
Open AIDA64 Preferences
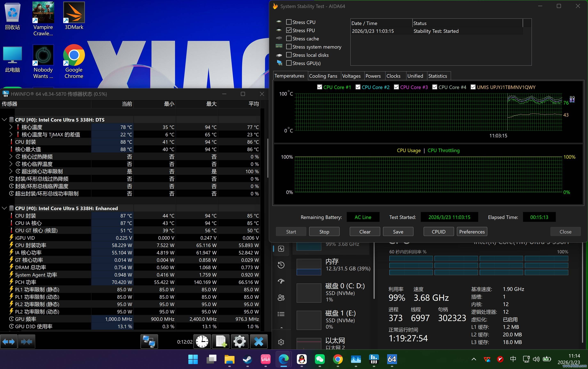(x=472, y=232)
